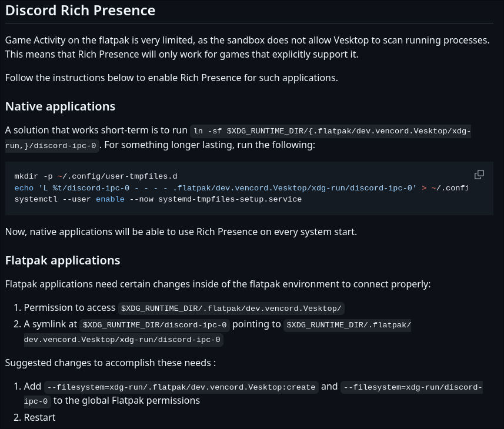Click the $XDG_RUNTIME_DIR/discord-ipc-0 symlink code
Viewport: 504px width, 429px height.
155,325
